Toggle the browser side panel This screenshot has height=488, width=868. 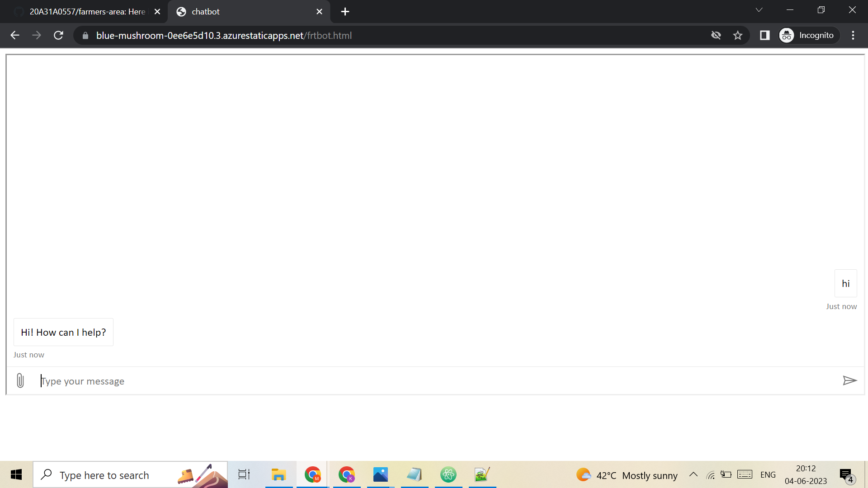765,35
